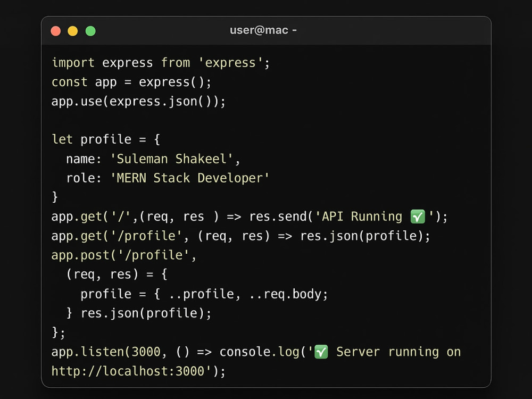Click the line '(req, res) = {'

[x=117, y=274]
